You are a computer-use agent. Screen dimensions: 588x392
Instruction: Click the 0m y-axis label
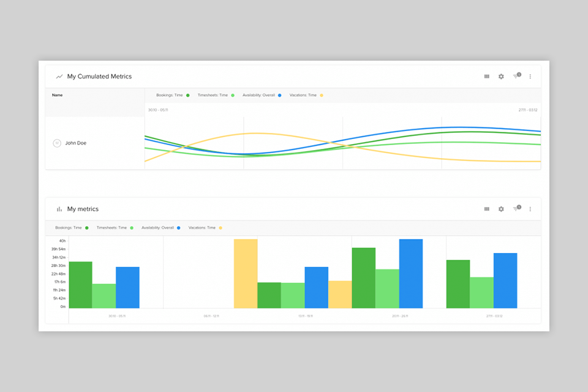63,306
